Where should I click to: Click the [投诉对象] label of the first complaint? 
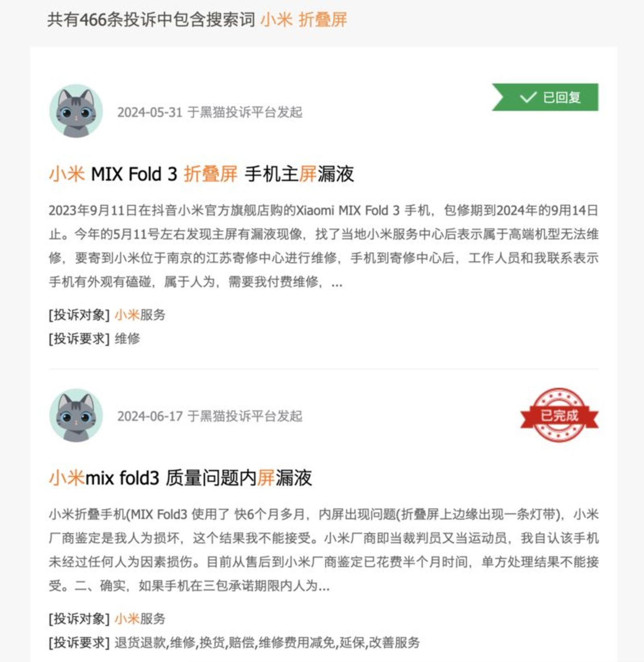pyautogui.click(x=79, y=315)
